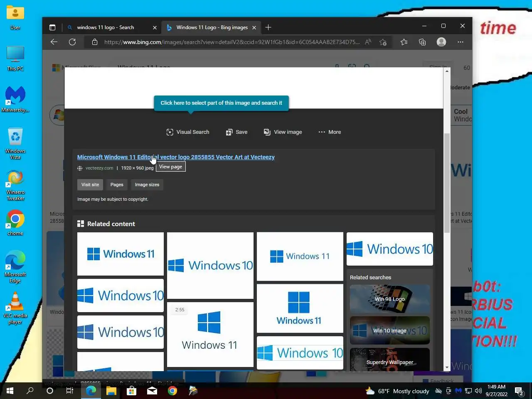Image resolution: width=532 pixels, height=399 pixels.
Task: Select the 'Windows 11 Logo - Bing images' tab
Action: click(x=212, y=27)
